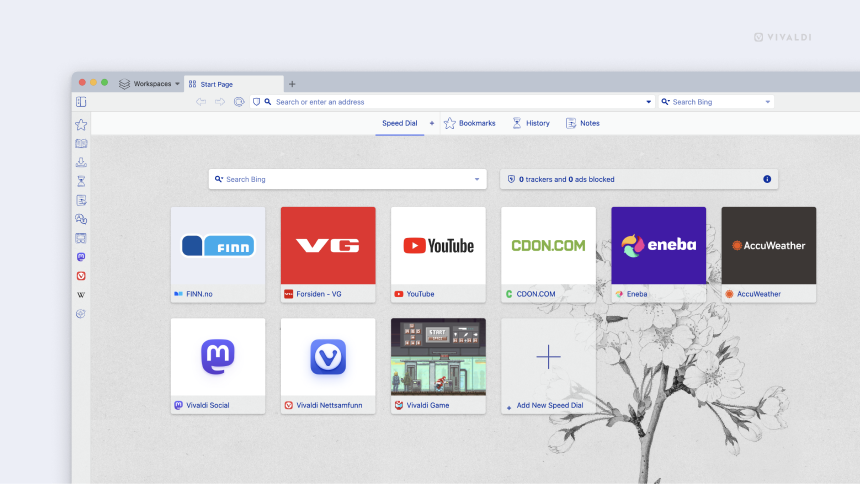Viewport: 860px width, 484px height.
Task: Open a new tab with plus button
Action: (292, 84)
